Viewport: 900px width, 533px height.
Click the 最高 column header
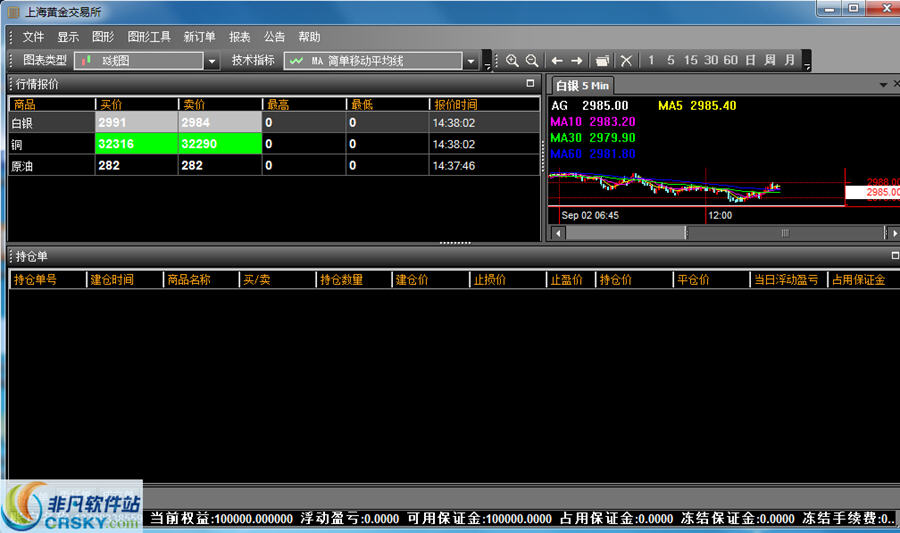click(304, 104)
